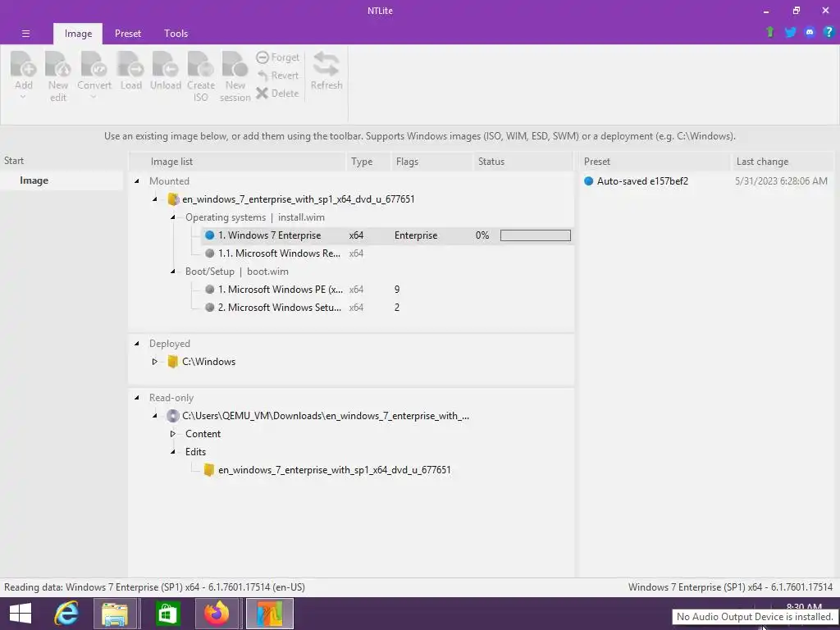Click the 5/31/2023 6:28:06 AM timestamp

click(x=781, y=181)
